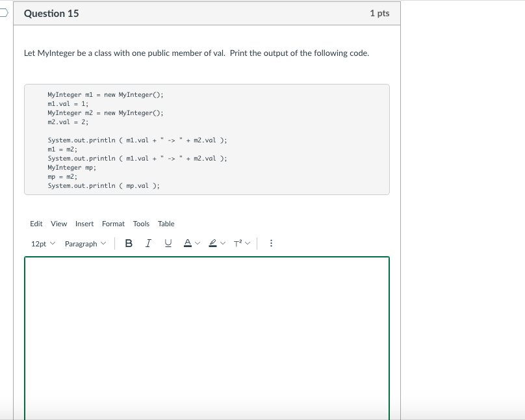The width and height of the screenshot is (525, 420).
Task: Expand the text color dropdown arrow
Action: point(198,243)
